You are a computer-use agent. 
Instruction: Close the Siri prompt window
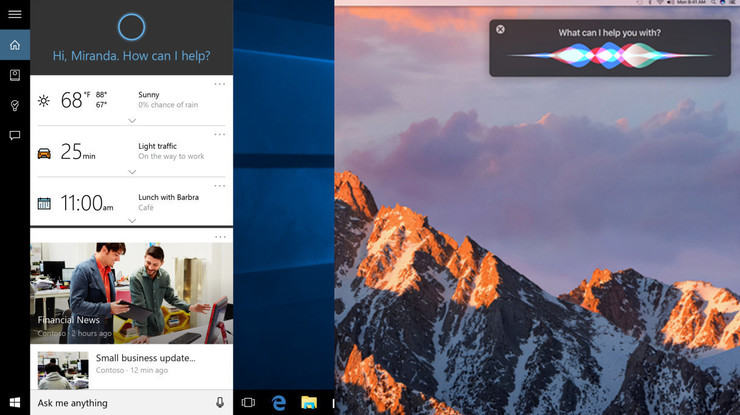click(x=500, y=29)
